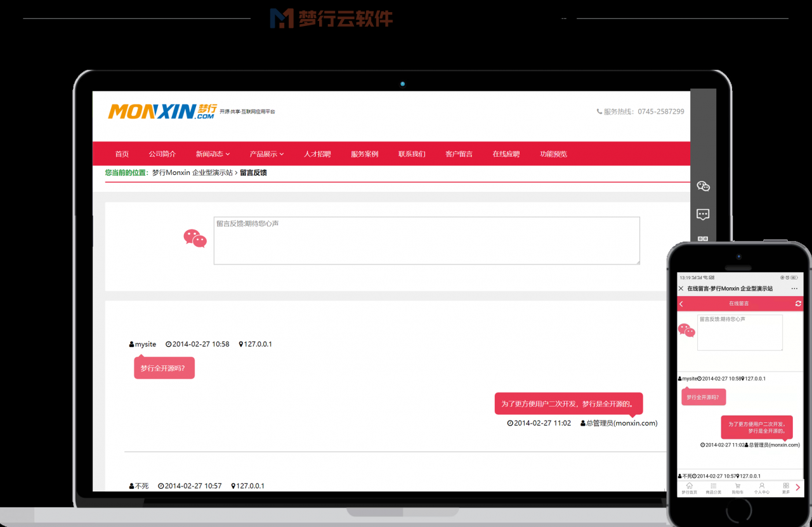Tap the mysite username on phone

pos(690,379)
